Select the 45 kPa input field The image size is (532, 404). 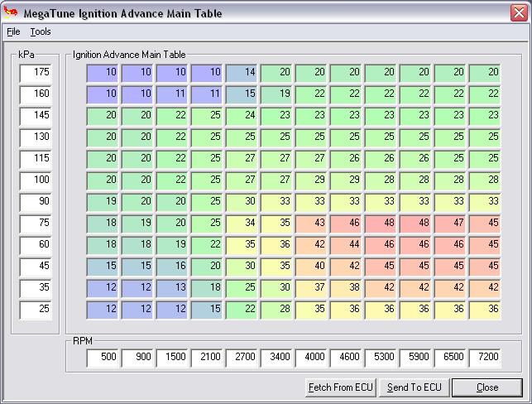(x=36, y=267)
